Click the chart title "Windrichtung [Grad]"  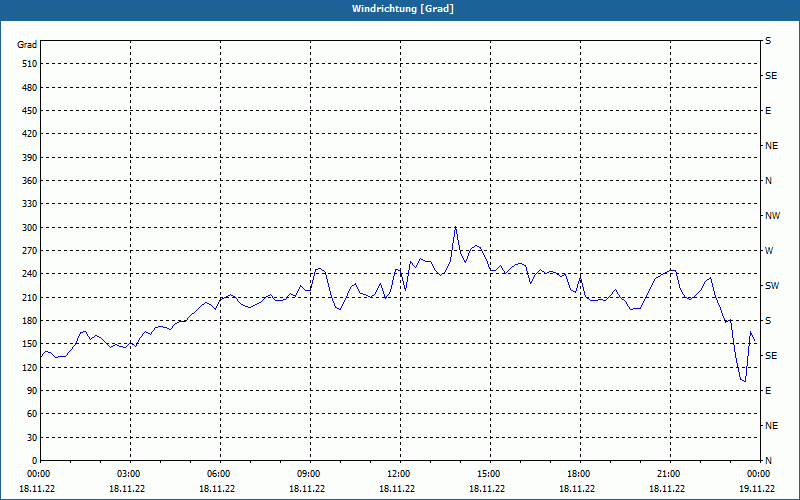[403, 9]
